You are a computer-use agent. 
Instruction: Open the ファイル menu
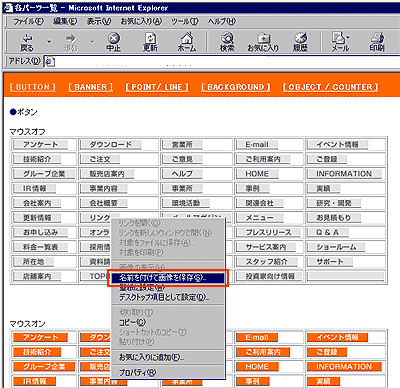(x=28, y=21)
